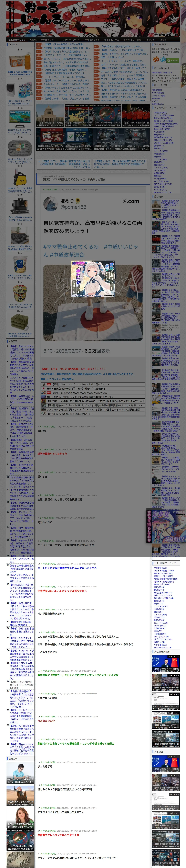The height and width of the screenshot is (868, 186).
Task: Go to previous article 日テレ、演説中に拡声器で
Action: pyautogui.click(x=64, y=164)
